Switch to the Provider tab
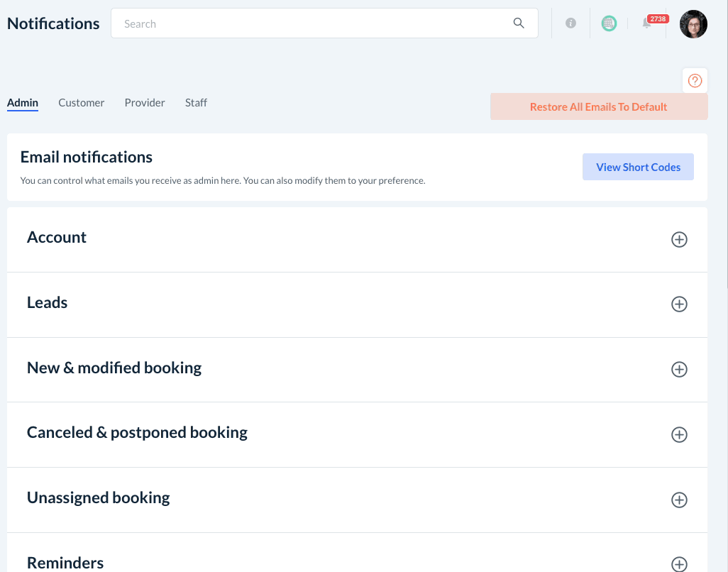 [x=145, y=103]
